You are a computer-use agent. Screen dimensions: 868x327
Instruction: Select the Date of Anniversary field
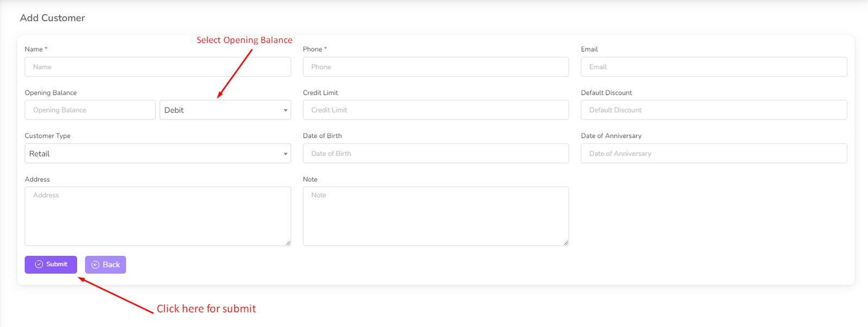713,154
